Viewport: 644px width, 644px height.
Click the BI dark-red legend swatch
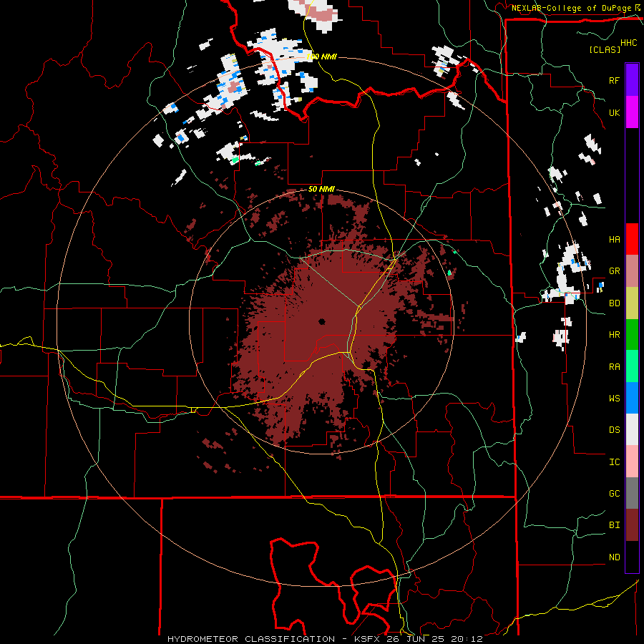tap(632, 525)
